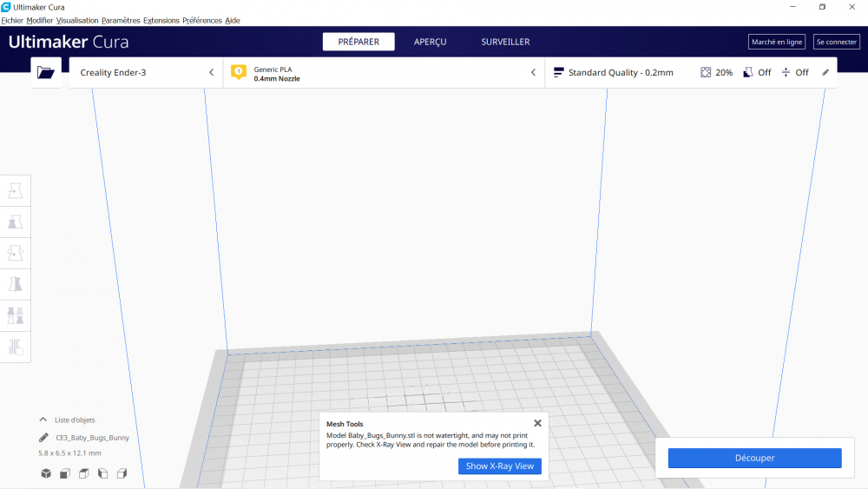Select the Scale tool in left toolbar
Image resolution: width=868 pixels, height=489 pixels.
[x=16, y=222]
